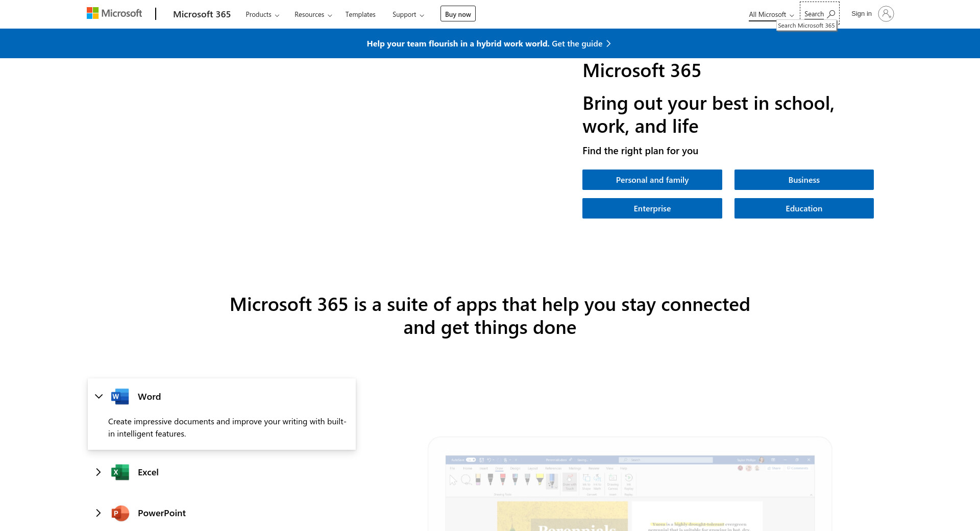Click the Word app icon

[x=120, y=397]
